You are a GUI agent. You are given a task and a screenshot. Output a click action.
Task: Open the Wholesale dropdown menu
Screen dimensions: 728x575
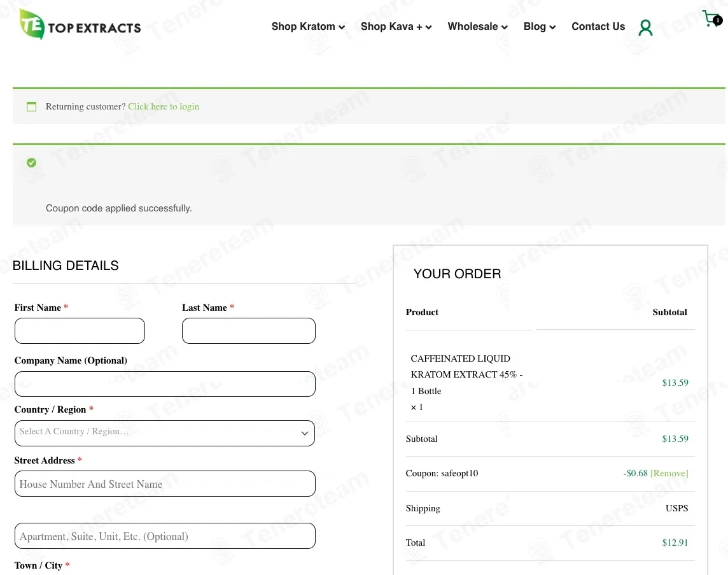(x=477, y=27)
